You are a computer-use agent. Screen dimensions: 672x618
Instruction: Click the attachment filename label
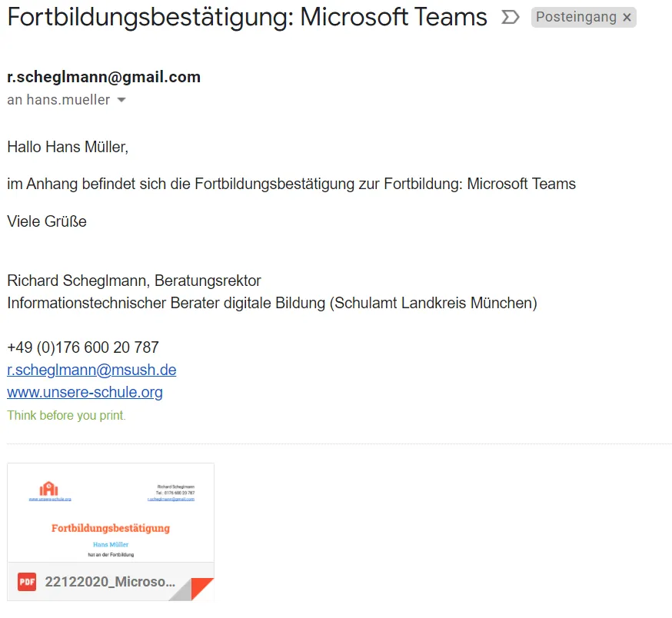[111, 582]
